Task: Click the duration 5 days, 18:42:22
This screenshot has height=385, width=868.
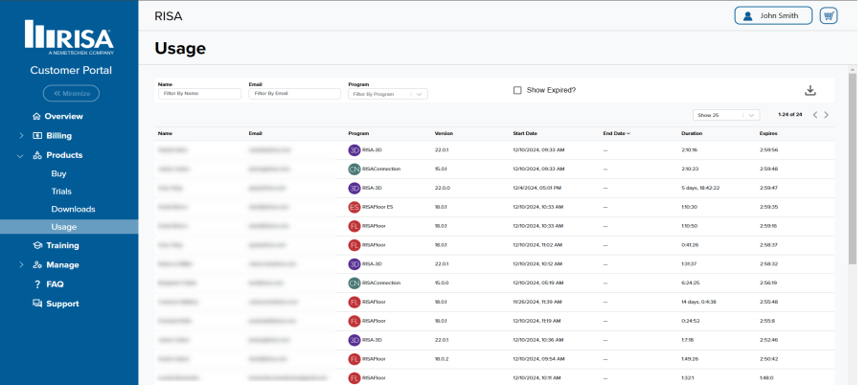Action: click(x=700, y=188)
